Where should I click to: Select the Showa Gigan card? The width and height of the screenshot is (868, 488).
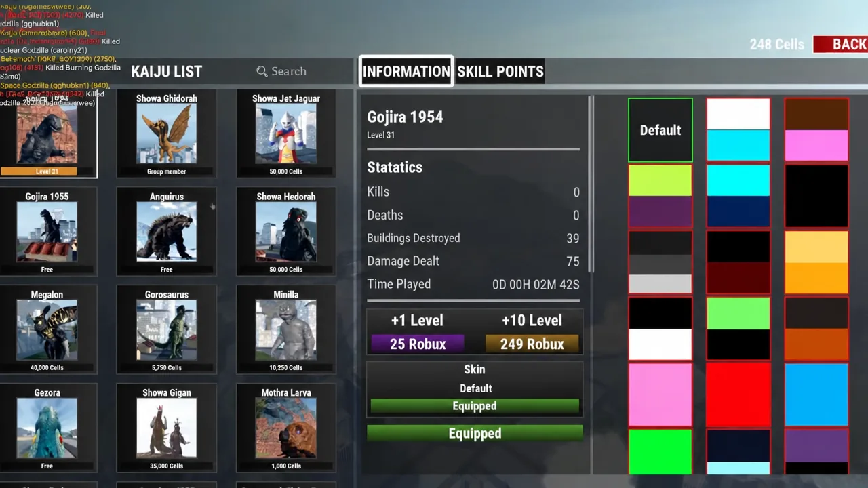[167, 428]
